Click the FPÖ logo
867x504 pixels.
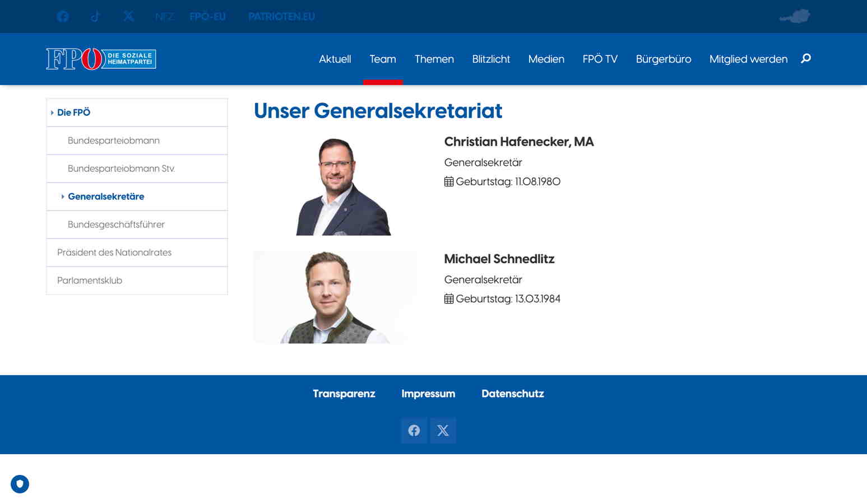coord(101,59)
